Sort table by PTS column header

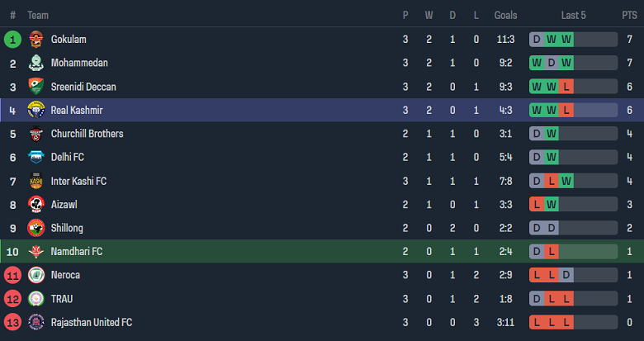pyautogui.click(x=629, y=16)
